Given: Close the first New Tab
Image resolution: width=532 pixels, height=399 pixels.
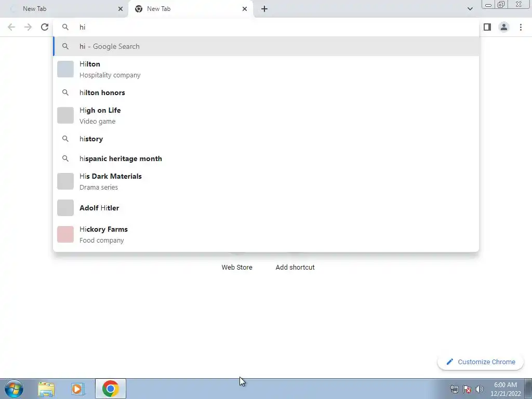Looking at the screenshot, I should click(121, 9).
